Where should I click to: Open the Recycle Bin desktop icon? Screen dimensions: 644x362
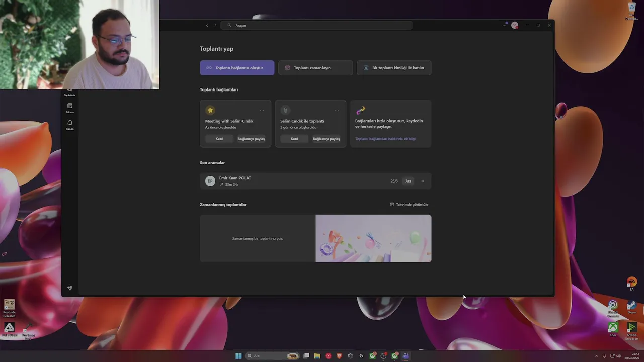632,11
